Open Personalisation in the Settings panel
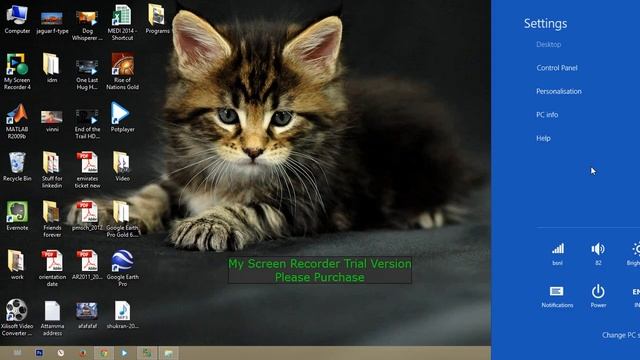640x360 pixels. click(x=559, y=91)
